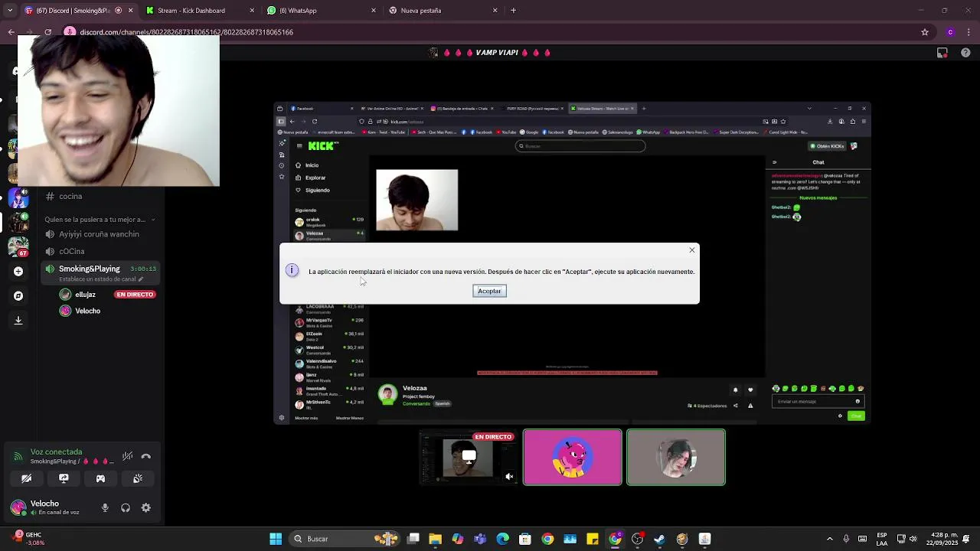Switch to the WhatsApp browser tab
The image size is (980, 551).
320,11
